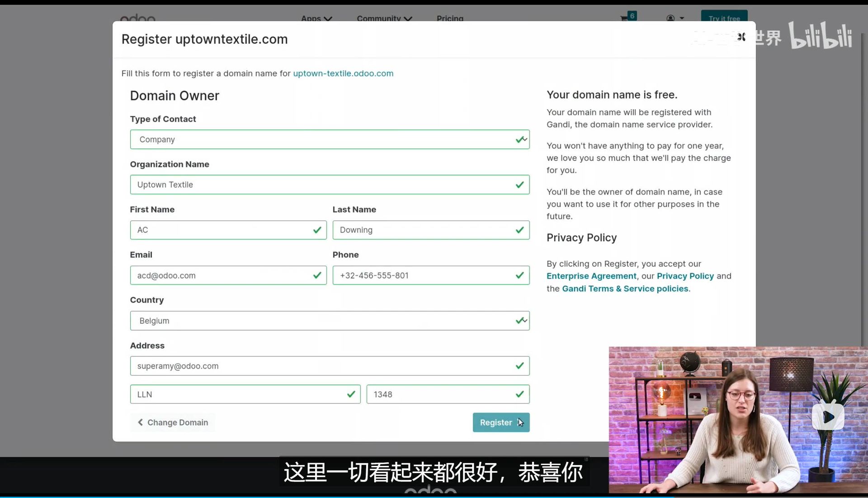The height and width of the screenshot is (498, 868).
Task: Click the Odoo logo in header
Action: pyautogui.click(x=138, y=18)
